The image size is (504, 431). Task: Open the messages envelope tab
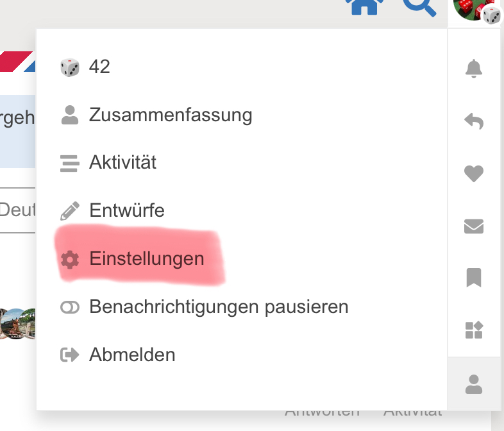click(474, 226)
